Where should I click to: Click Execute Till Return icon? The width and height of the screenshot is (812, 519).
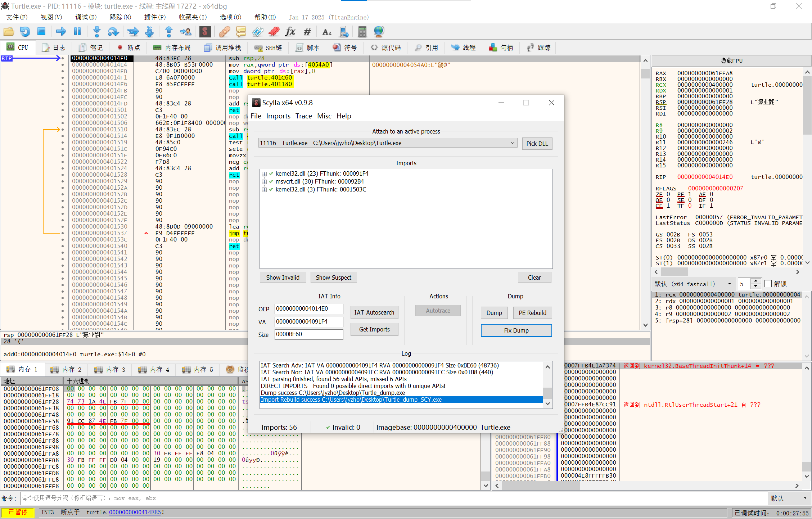[168, 32]
